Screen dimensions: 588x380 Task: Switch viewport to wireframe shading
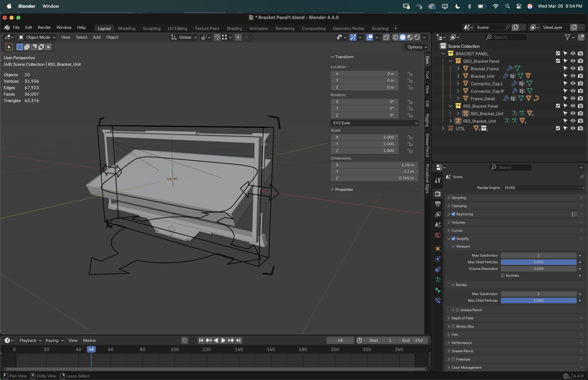396,37
